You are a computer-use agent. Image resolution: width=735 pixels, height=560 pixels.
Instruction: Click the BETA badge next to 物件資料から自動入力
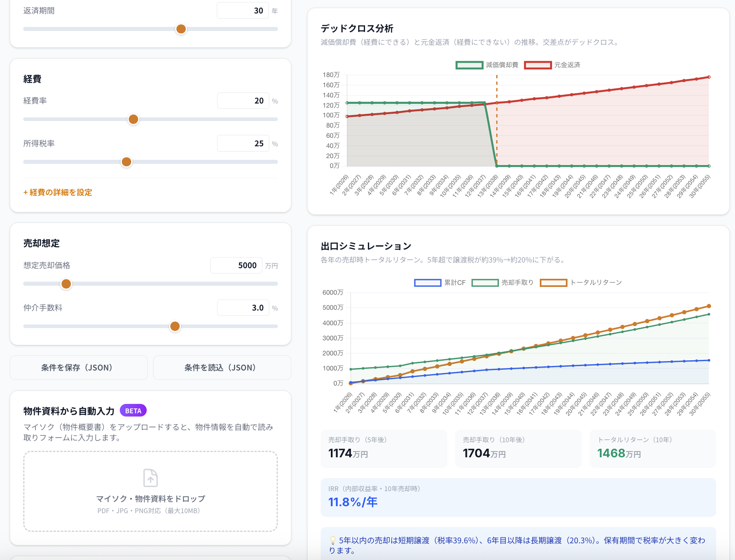133,410
